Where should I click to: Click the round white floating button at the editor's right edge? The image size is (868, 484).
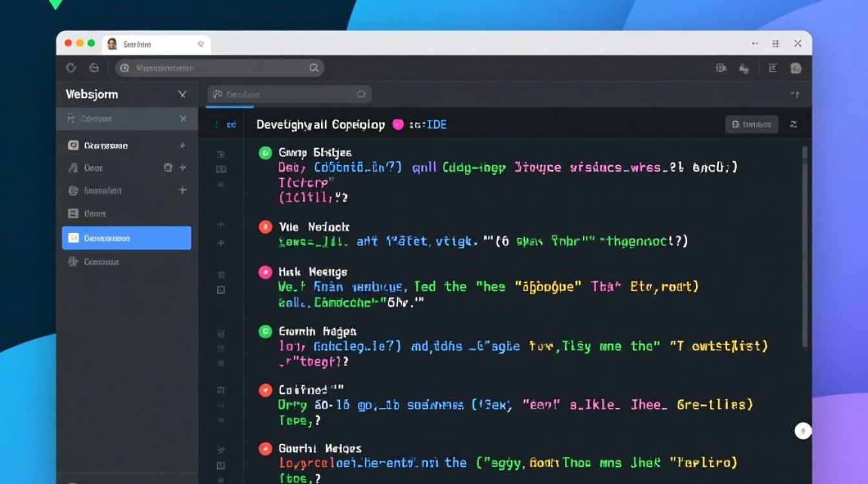pos(803,431)
